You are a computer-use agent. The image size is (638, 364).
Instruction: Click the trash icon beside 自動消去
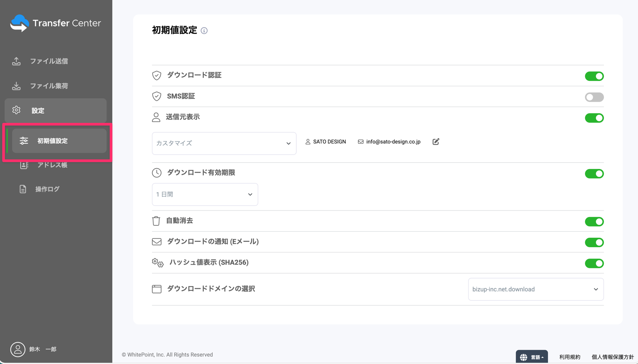point(156,221)
